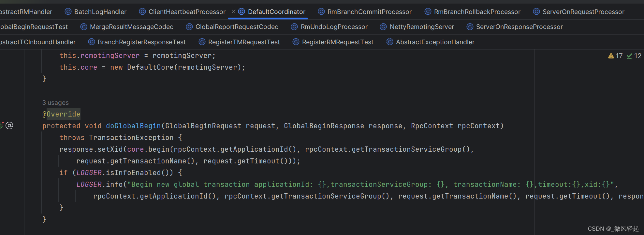Image resolution: width=644 pixels, height=235 pixels.
Task: Click class icon on MergeResultMessageCodec tab
Action: pos(84,27)
